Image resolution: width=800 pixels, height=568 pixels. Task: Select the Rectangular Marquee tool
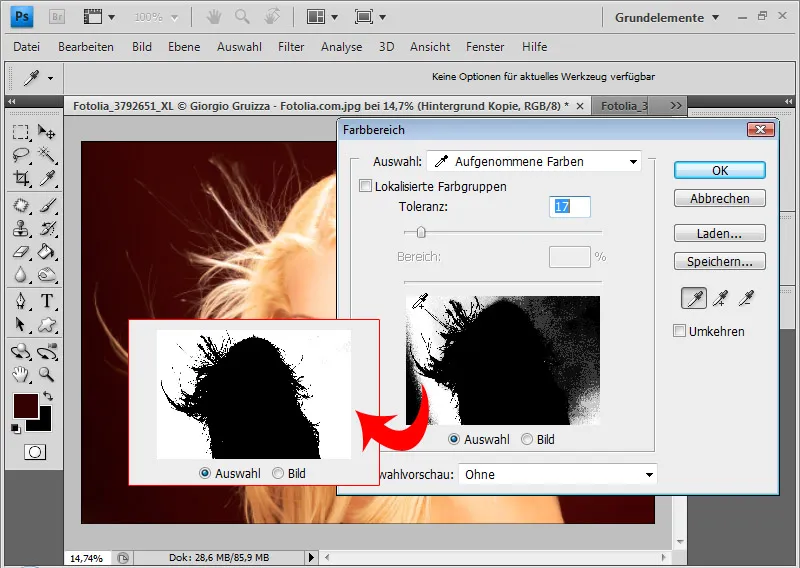[x=20, y=132]
